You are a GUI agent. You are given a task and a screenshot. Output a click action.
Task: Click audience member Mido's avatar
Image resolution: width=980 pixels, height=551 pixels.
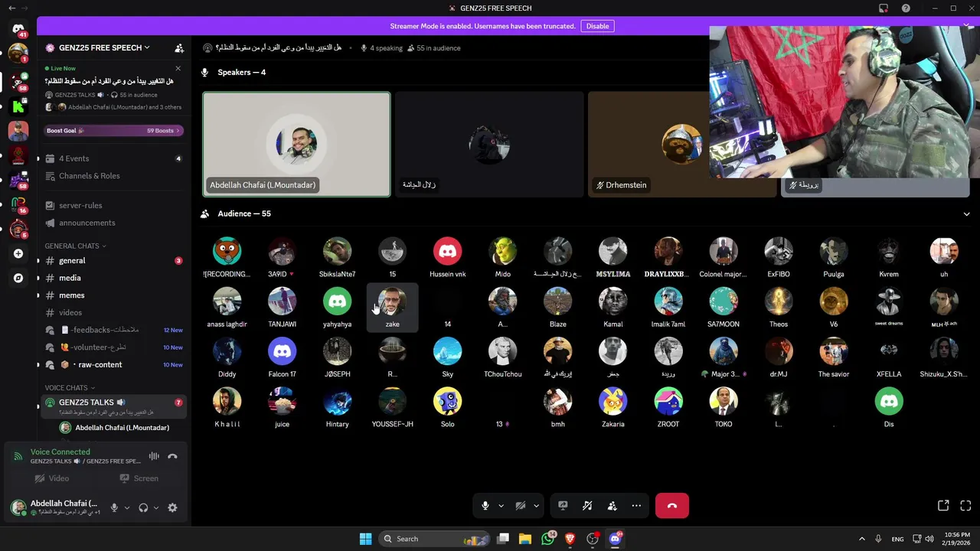503,251
